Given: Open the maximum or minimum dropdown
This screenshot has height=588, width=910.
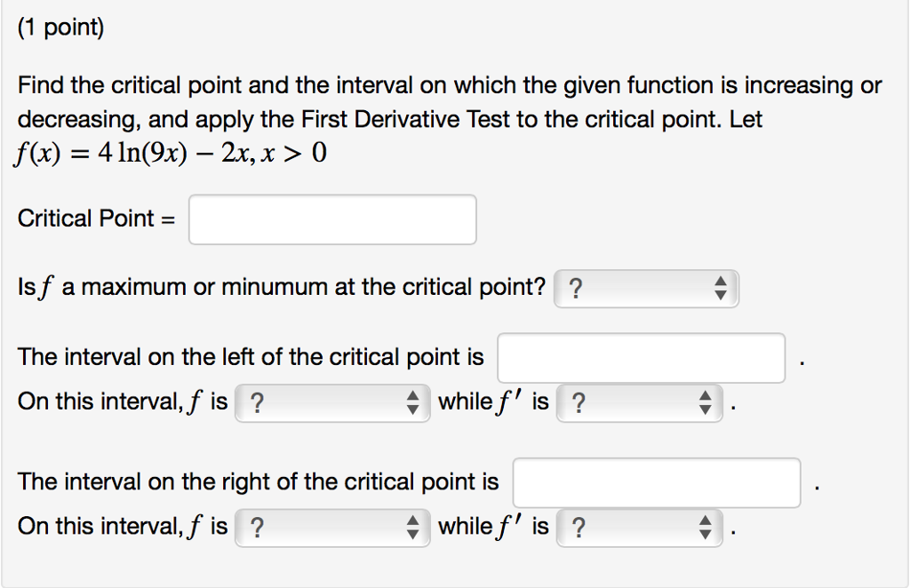Looking at the screenshot, I should 646,288.
